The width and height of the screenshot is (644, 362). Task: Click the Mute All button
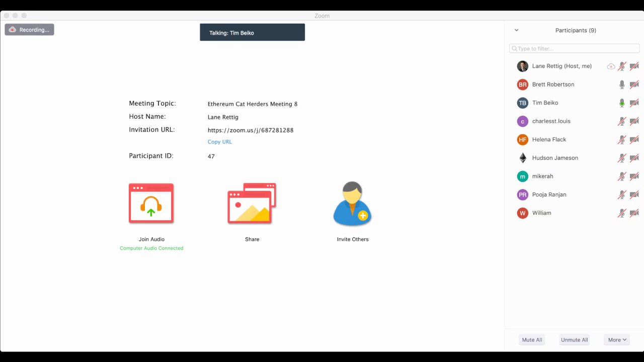532,340
